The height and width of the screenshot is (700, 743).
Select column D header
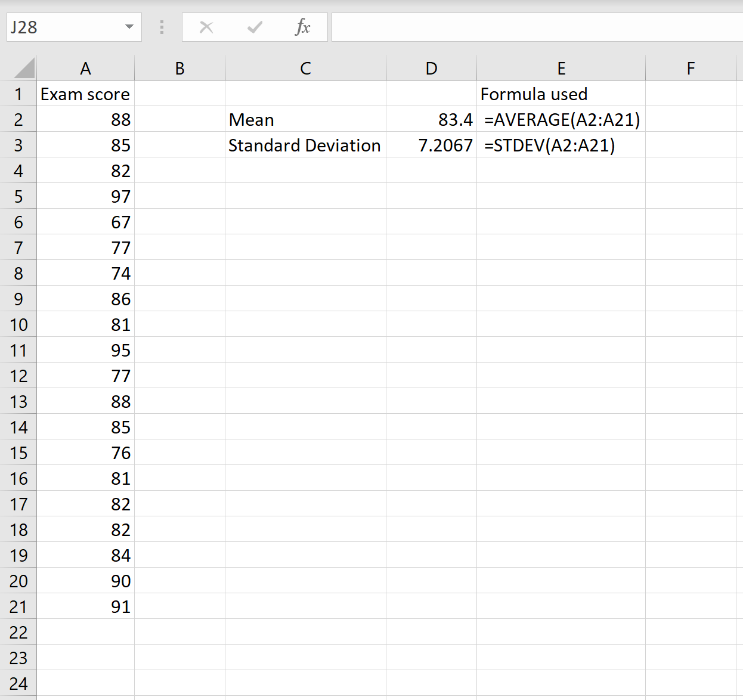pyautogui.click(x=432, y=69)
